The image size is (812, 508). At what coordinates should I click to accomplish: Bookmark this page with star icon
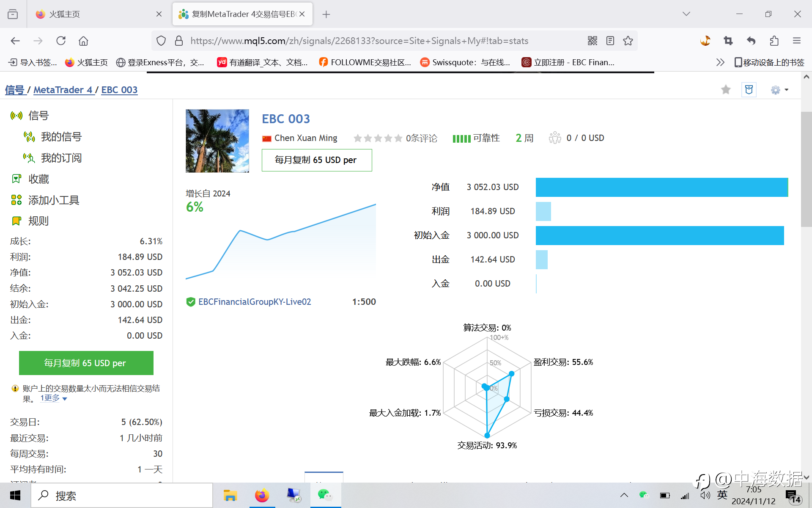628,41
